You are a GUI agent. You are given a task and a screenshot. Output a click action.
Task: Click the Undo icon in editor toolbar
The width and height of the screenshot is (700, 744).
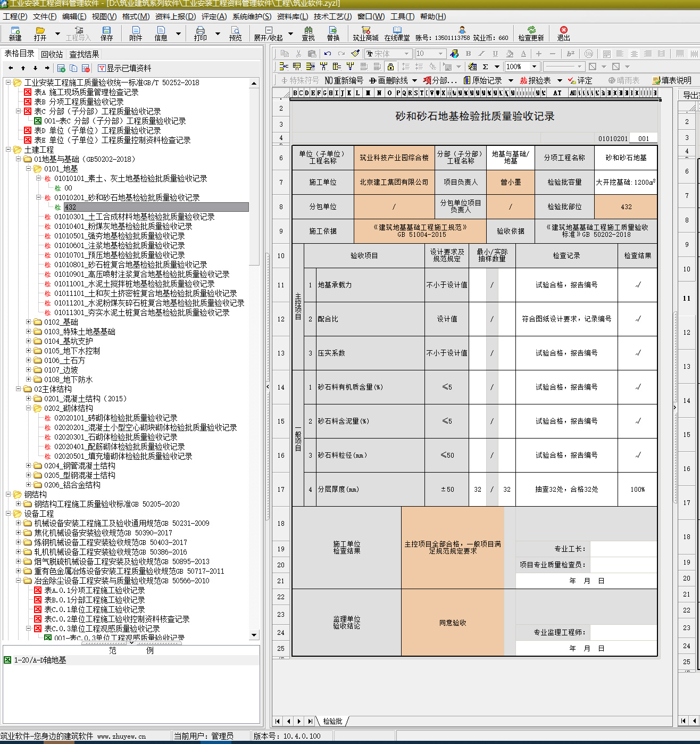click(x=328, y=54)
